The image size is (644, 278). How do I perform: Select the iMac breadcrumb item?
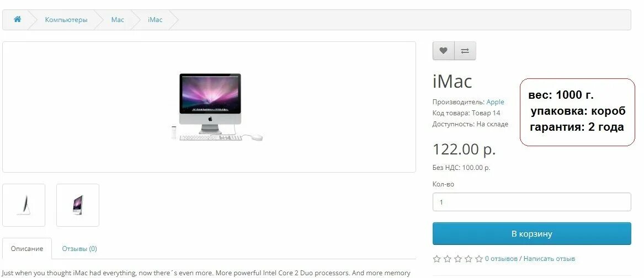155,20
